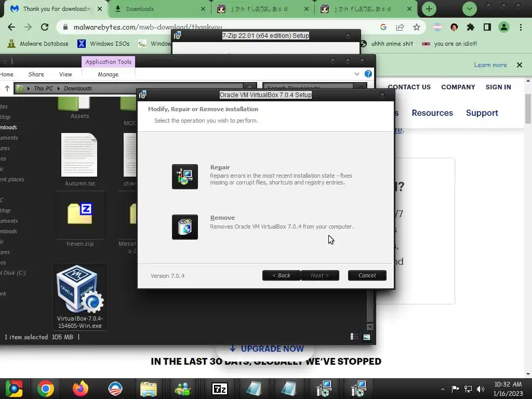Image resolution: width=532 pixels, height=399 pixels.
Task: Open the Support menu on Malwarebytes
Action: pos(482,113)
